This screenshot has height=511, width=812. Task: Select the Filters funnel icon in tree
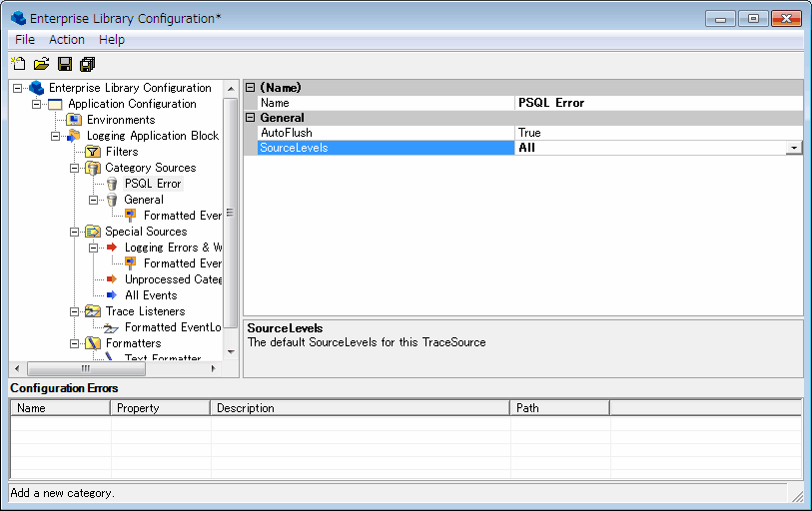93,152
